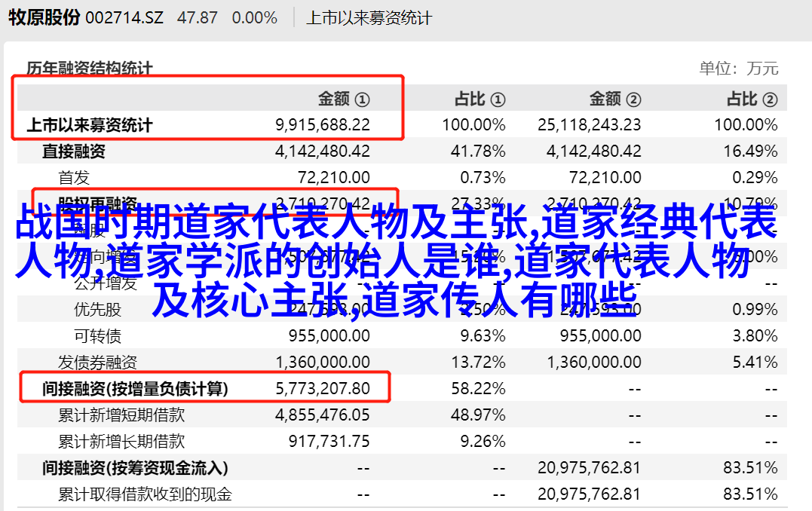Viewport: 812px width, 511px height.
Task: Select 1,360,000.00 under 金额 ① for 发债券融资
Action: (x=323, y=363)
